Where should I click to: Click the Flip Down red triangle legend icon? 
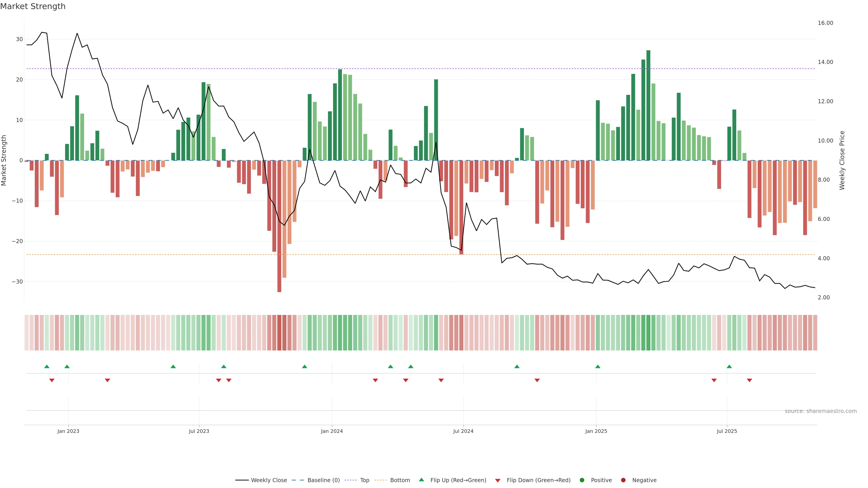click(x=498, y=481)
